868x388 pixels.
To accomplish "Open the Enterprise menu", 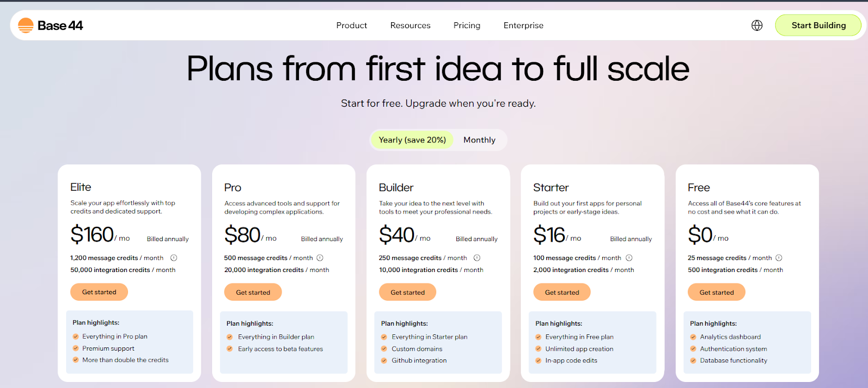I will point(523,25).
